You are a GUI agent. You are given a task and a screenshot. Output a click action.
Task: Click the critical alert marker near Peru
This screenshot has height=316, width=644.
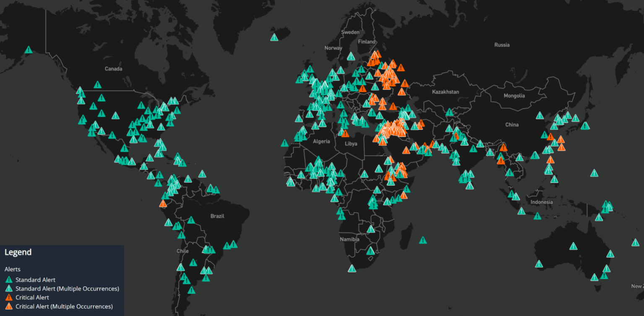[x=164, y=204]
